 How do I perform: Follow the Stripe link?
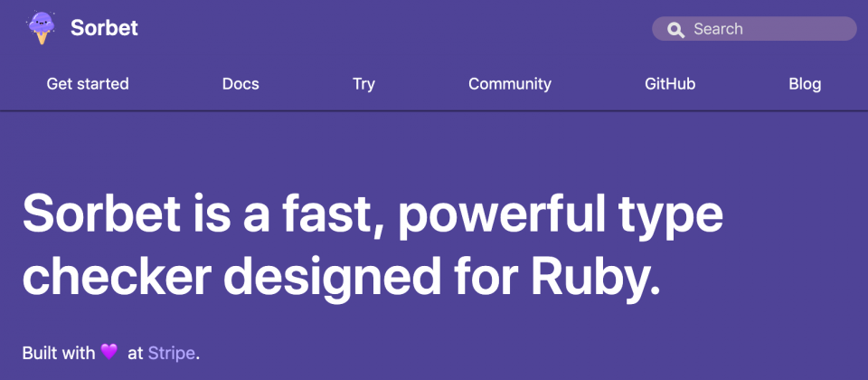[x=171, y=353]
